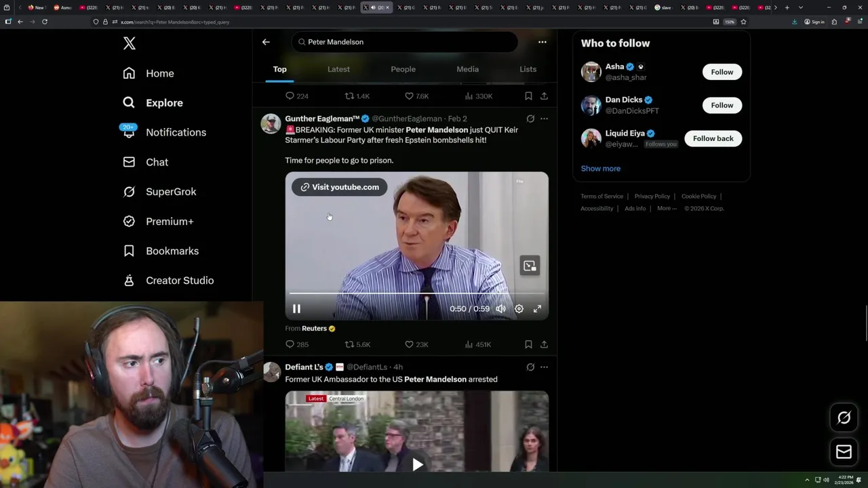
Task: Click Show more in Who to follow
Action: point(600,169)
